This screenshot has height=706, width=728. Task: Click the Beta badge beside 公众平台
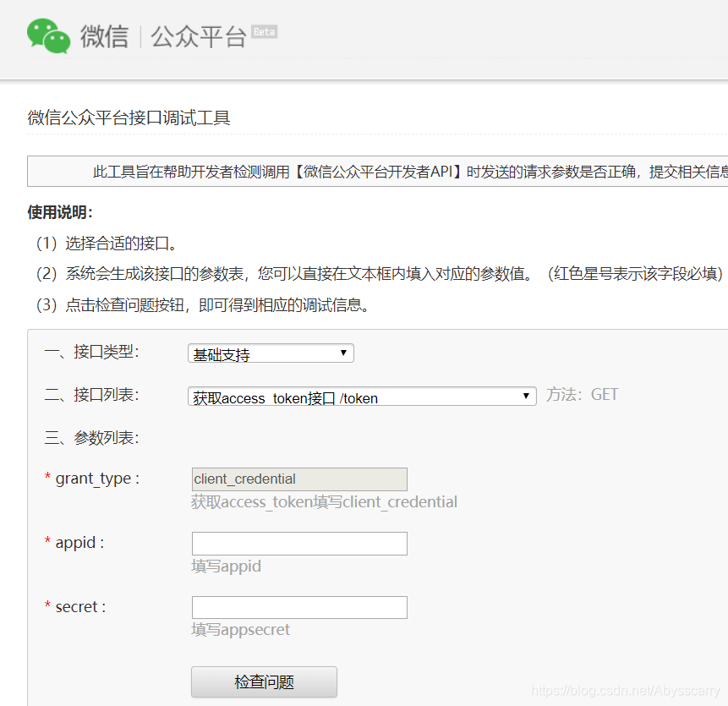point(264,32)
